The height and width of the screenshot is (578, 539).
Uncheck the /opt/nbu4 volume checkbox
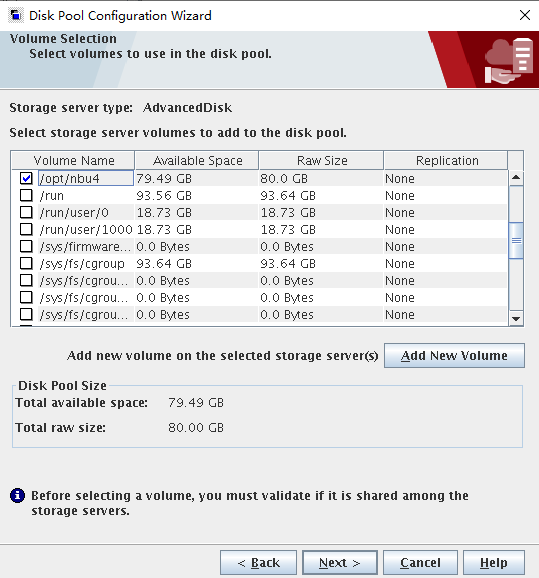(x=26, y=178)
